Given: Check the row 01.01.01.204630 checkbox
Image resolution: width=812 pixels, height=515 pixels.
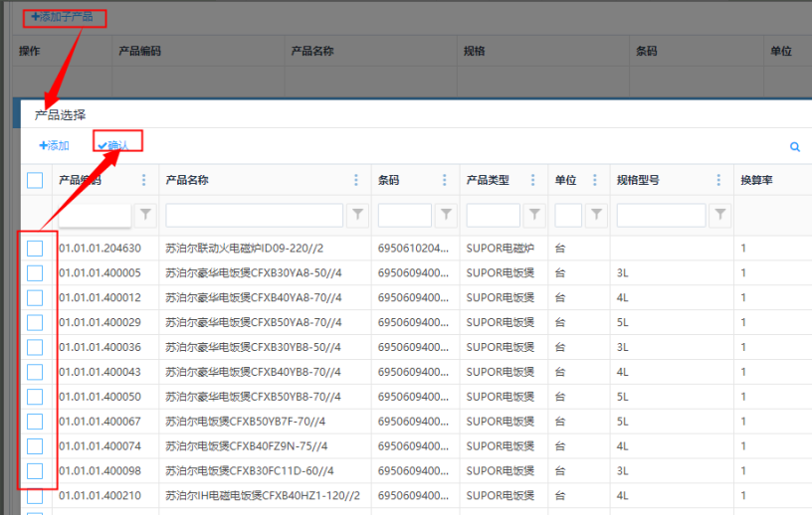Looking at the screenshot, I should coord(35,249).
